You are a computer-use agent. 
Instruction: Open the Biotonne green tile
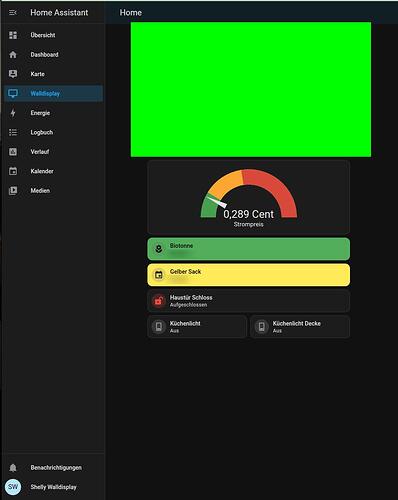tap(249, 249)
